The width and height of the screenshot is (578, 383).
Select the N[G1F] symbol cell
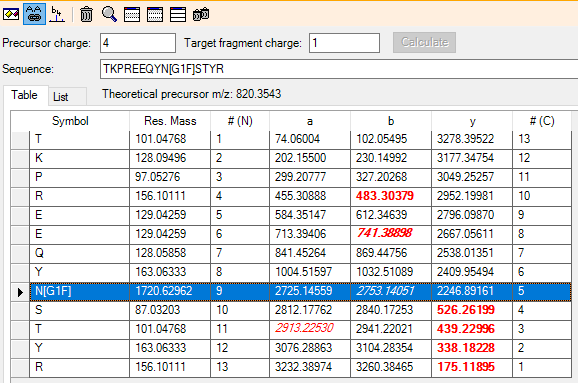tap(80, 291)
